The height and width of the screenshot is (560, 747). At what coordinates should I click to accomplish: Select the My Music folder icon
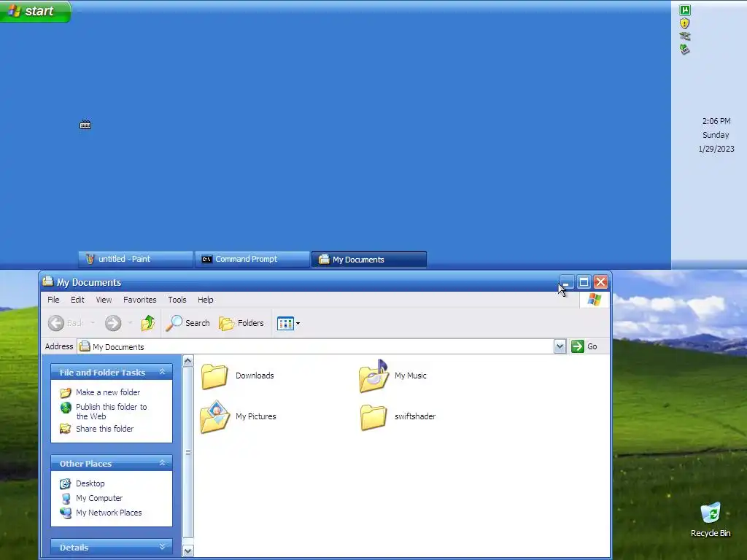373,376
